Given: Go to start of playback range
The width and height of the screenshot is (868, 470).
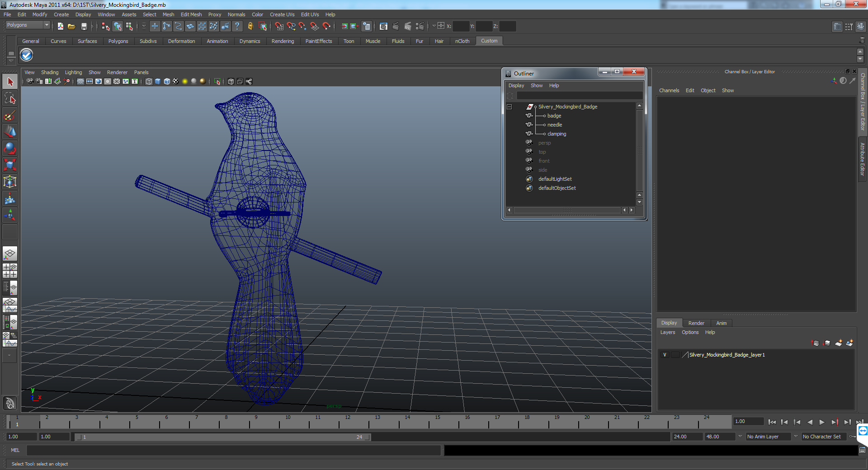Looking at the screenshot, I should pyautogui.click(x=772, y=422).
